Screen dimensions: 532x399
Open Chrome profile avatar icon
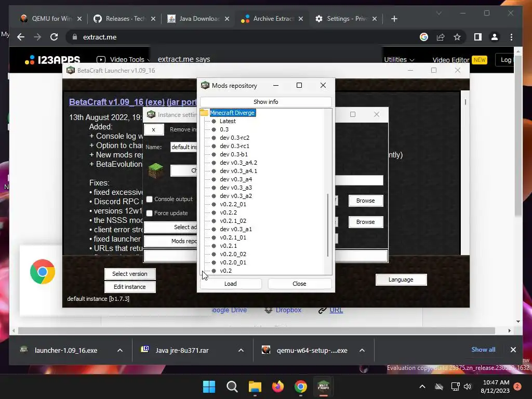click(495, 37)
